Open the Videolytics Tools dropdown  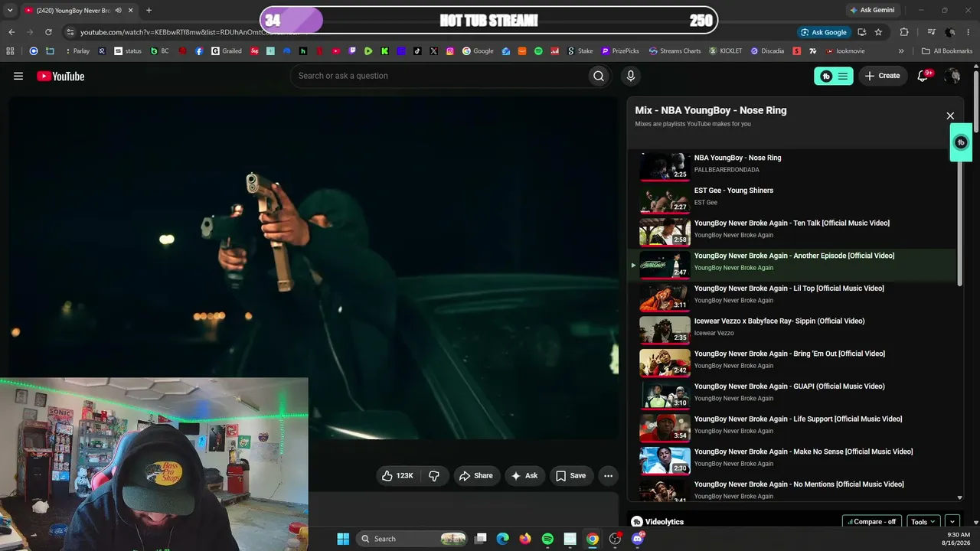point(923,522)
